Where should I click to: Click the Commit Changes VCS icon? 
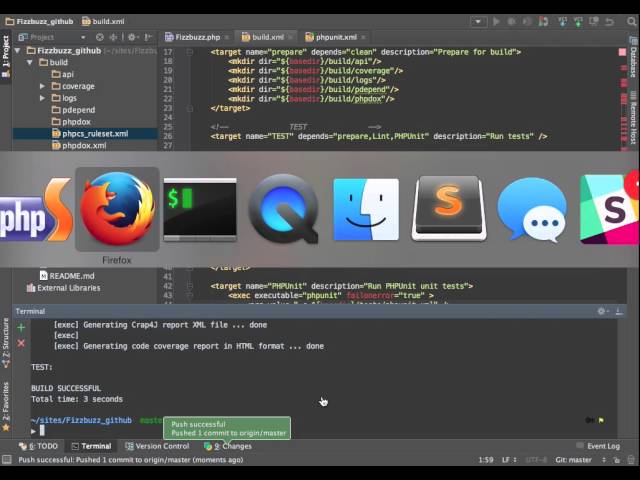tap(578, 21)
